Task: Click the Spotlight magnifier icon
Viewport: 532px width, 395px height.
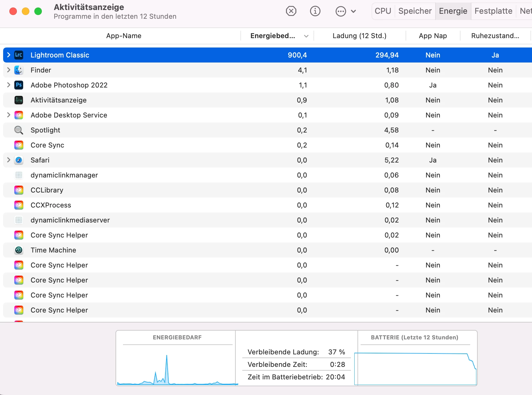Action: [19, 130]
